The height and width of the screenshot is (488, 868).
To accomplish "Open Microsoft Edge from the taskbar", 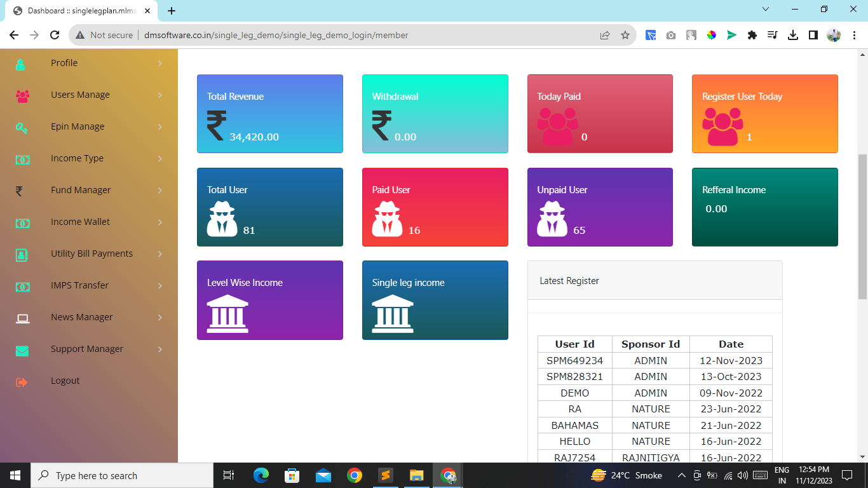I will coord(261,475).
